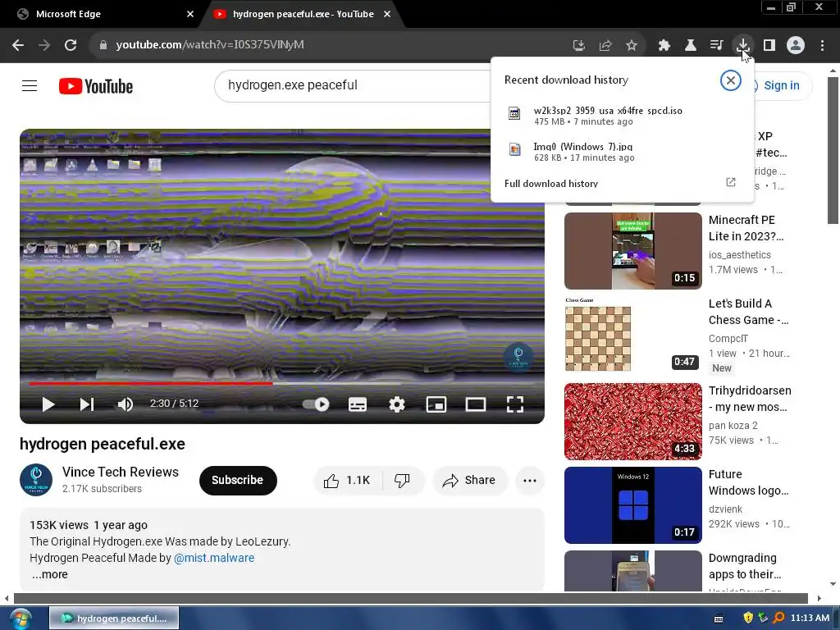The height and width of the screenshot is (630, 840).
Task: Open the browser three-dot menu
Action: click(822, 46)
